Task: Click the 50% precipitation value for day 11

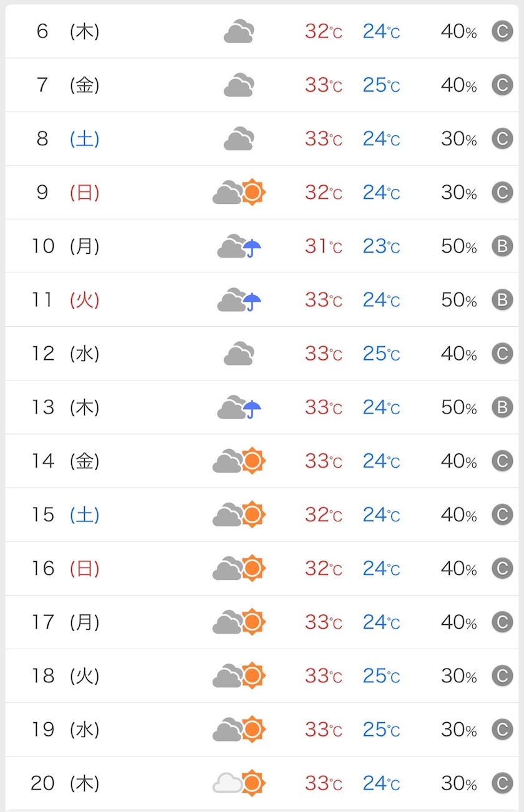Action: tap(459, 300)
